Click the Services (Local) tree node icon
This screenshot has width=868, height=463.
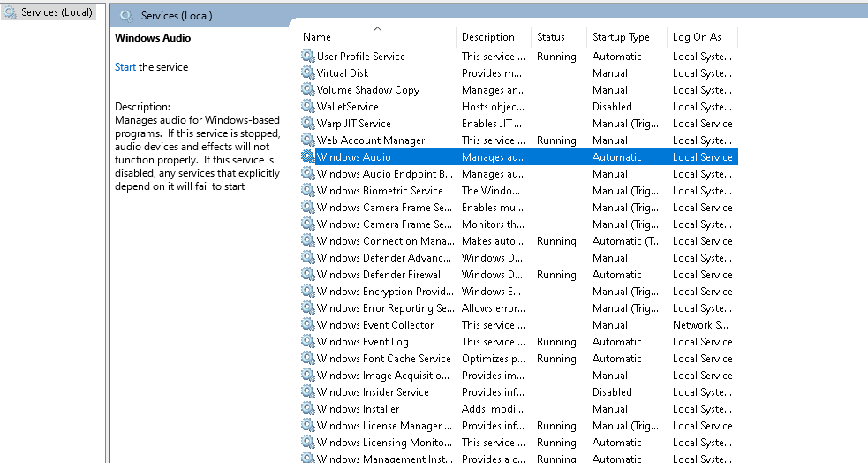(10, 12)
